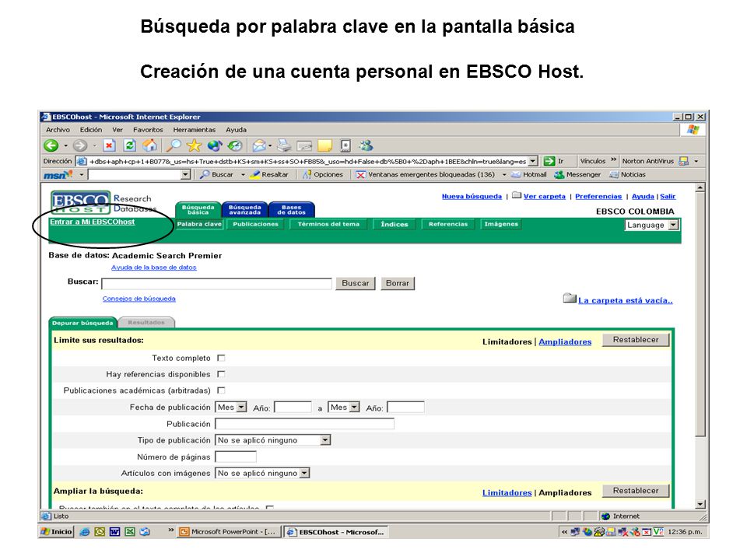The height and width of the screenshot is (560, 747).
Task: Expand the address bar dropdown arrow
Action: (x=533, y=162)
